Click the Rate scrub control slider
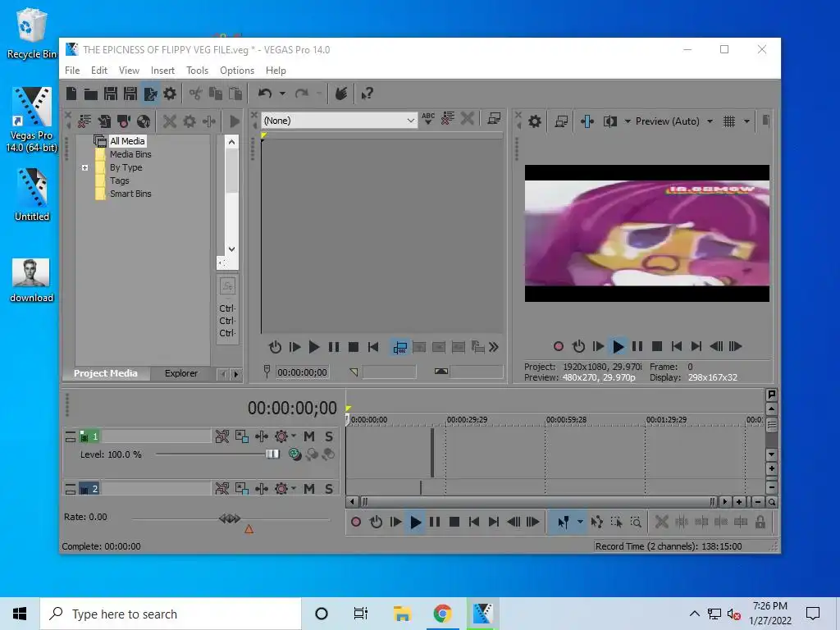Viewport: 840px width, 630px height. [x=230, y=518]
